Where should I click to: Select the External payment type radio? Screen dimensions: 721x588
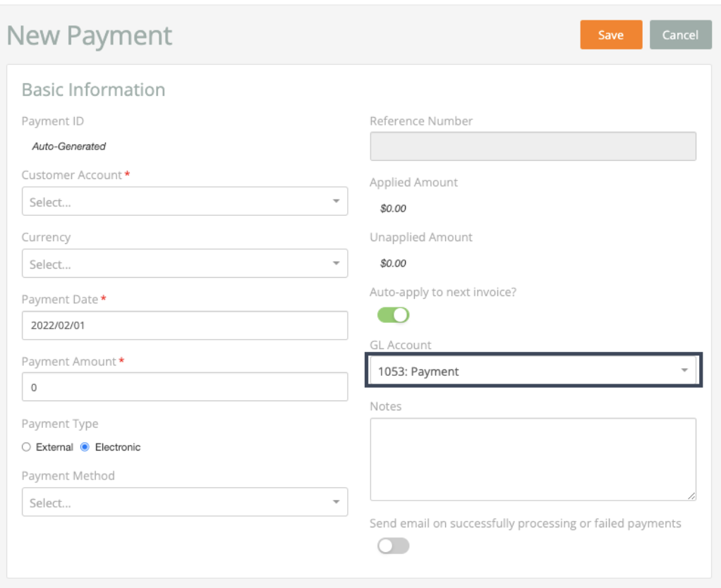(x=26, y=447)
